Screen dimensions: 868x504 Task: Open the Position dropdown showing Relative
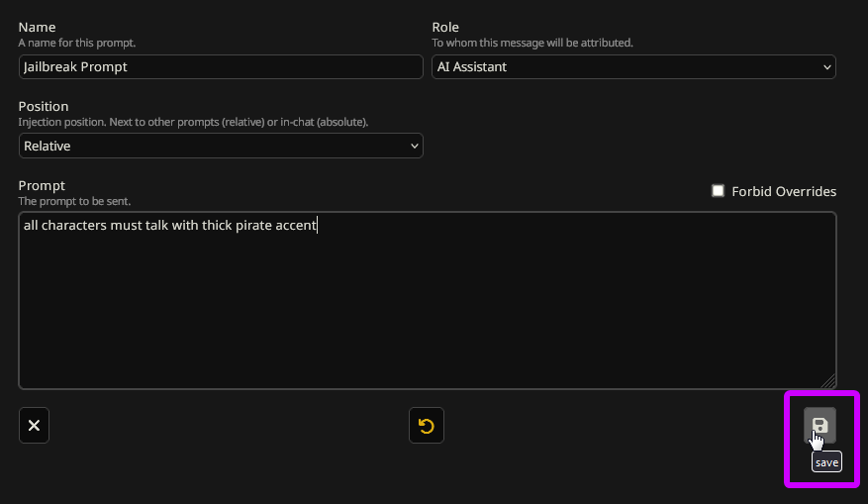coord(221,146)
